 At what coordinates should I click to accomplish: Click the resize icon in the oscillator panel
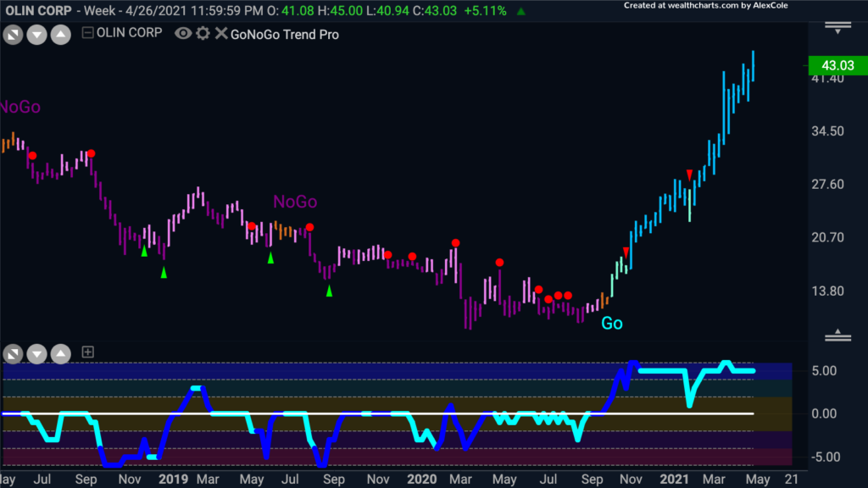click(13, 353)
